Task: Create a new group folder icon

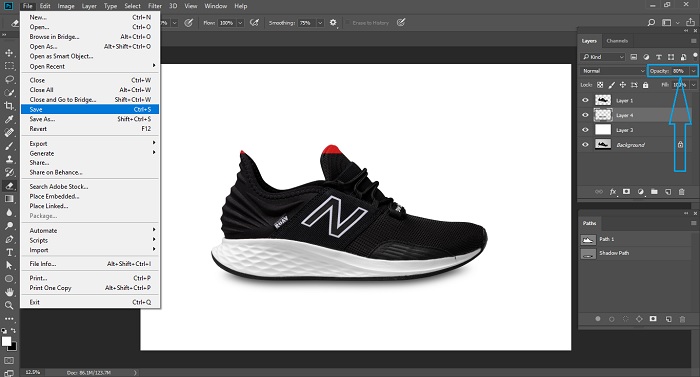Action: 654,192
